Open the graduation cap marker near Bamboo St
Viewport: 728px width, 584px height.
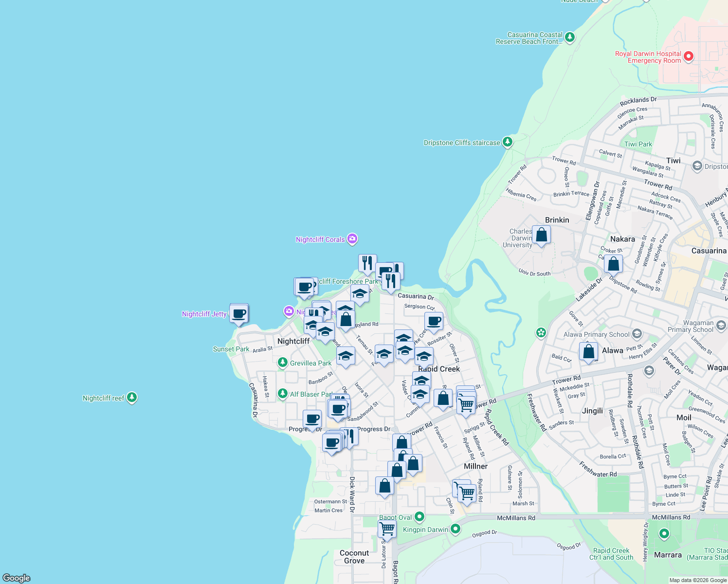(346, 356)
